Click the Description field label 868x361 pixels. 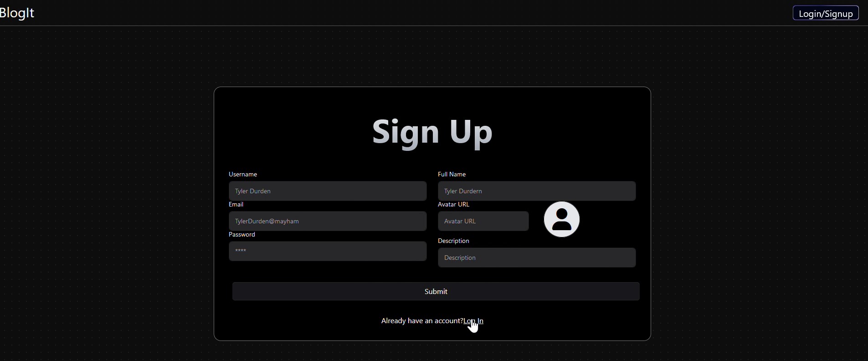pyautogui.click(x=453, y=241)
